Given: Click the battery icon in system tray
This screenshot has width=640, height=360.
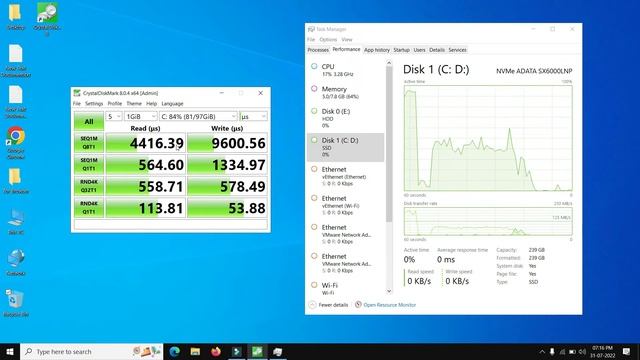Looking at the screenshot, I should click(x=572, y=351).
